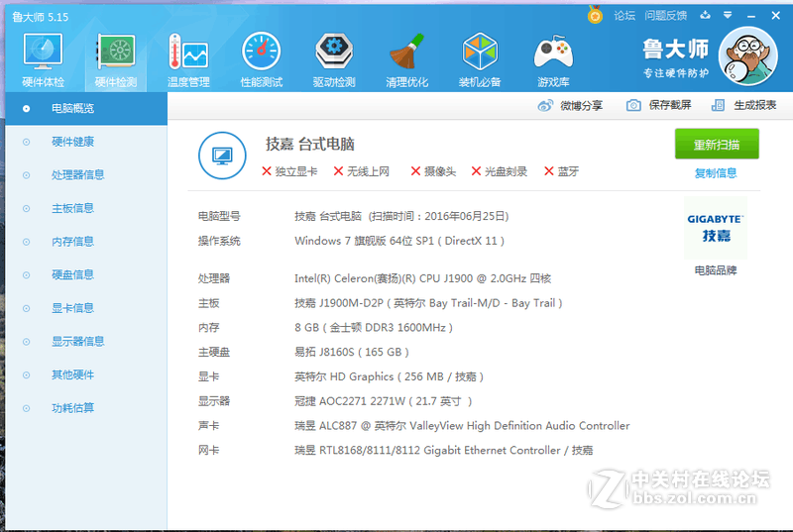Open the 论坛 forum link
This screenshot has height=532, width=793.
624,16
